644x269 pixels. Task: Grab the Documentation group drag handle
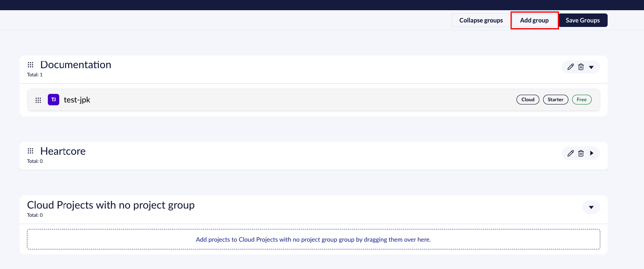(x=31, y=65)
